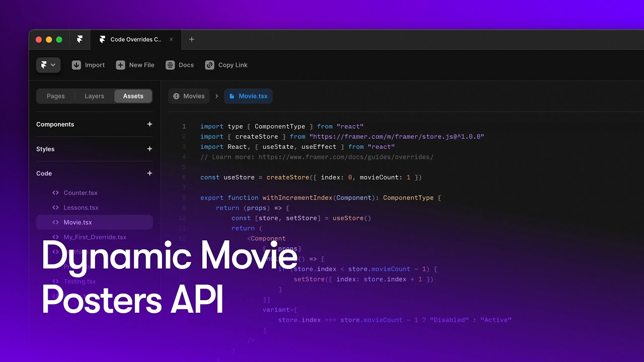Viewport: 644px width, 362px height.
Task: Click code icon beside Lessons.tsx
Action: [x=56, y=208]
